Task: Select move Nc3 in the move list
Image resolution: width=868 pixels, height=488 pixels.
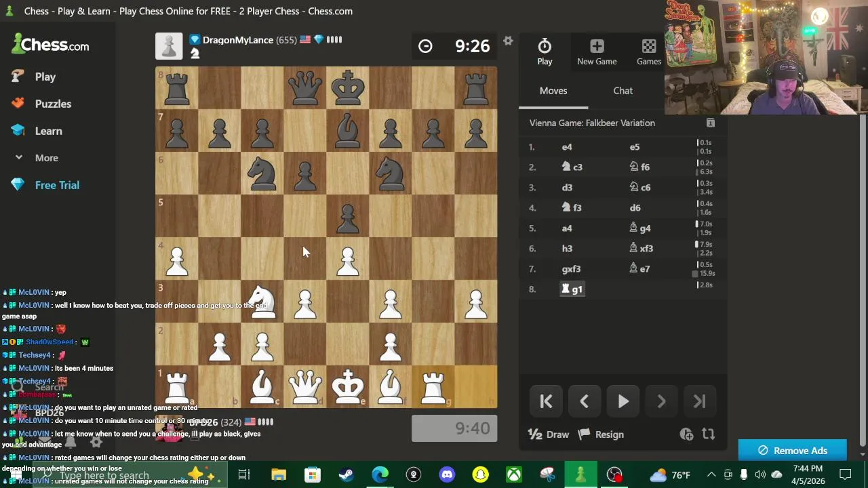Action: click(572, 167)
